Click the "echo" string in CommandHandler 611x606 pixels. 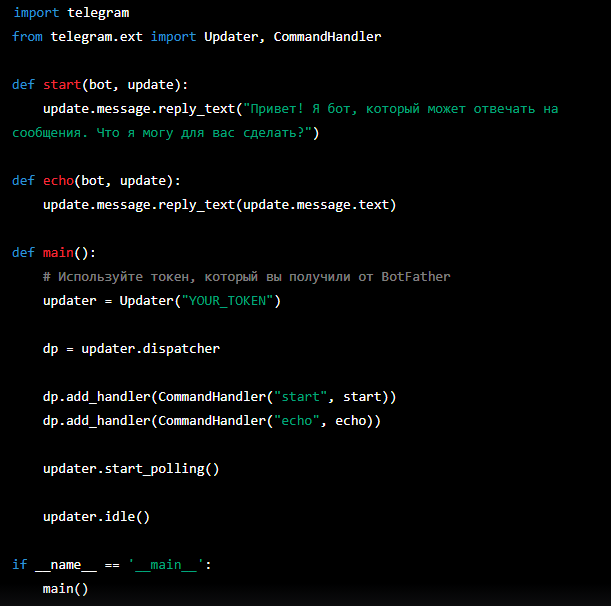click(x=297, y=421)
